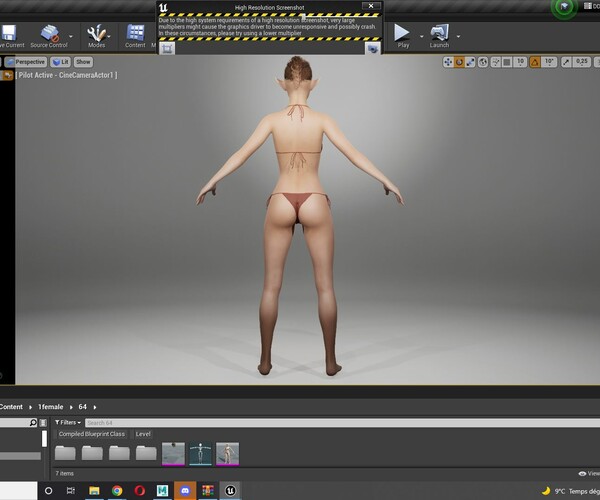Viewport: 600px width, 500px height.
Task: Click the Content breadcrumb path item
Action: (x=11, y=407)
